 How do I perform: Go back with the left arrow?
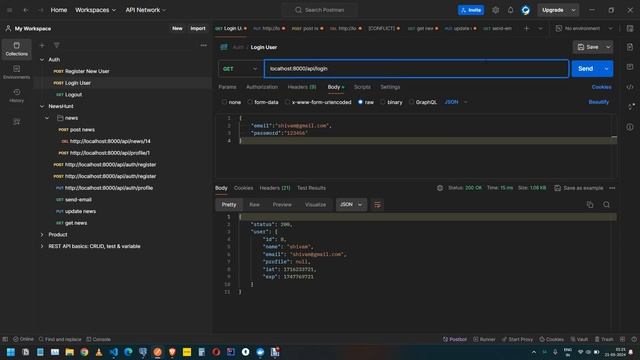26,10
